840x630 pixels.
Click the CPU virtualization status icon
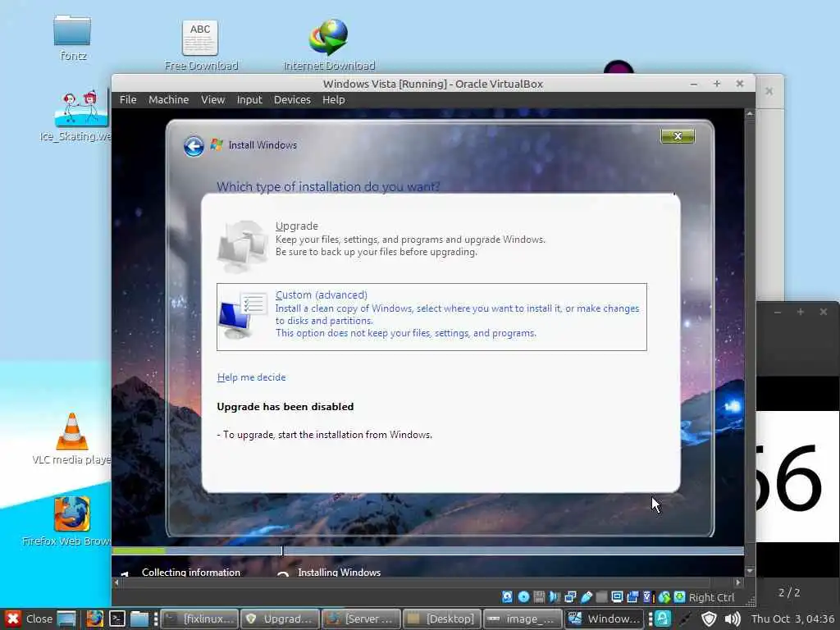(649, 597)
